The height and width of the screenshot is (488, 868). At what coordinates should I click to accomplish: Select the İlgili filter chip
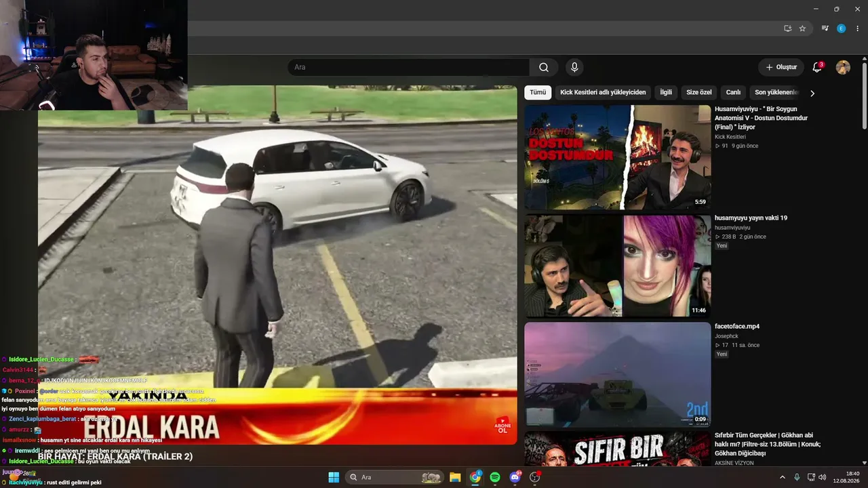pyautogui.click(x=666, y=92)
